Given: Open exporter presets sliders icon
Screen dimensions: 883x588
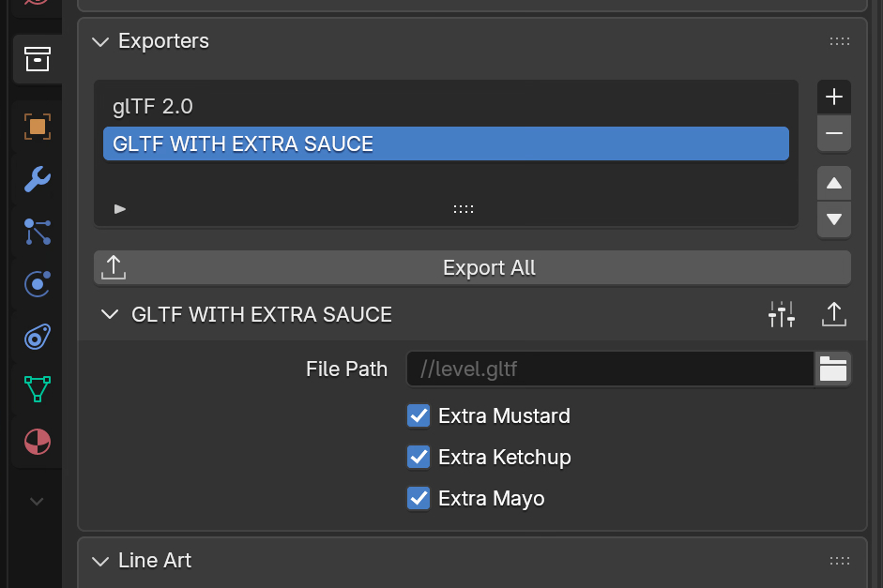Looking at the screenshot, I should point(781,315).
